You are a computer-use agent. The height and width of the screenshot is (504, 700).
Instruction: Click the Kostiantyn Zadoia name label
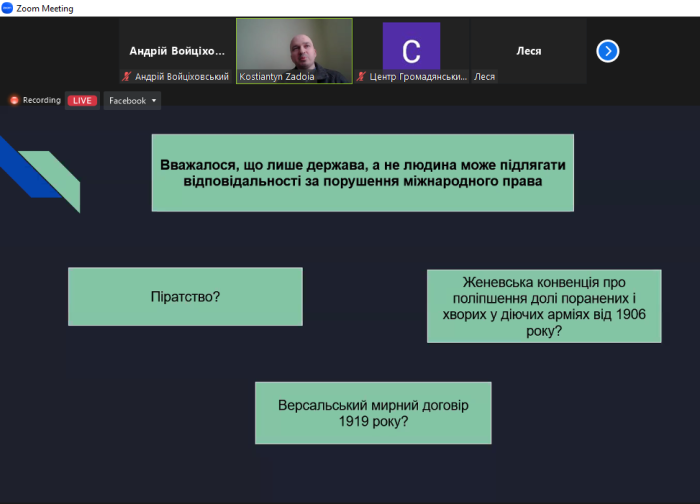coord(276,76)
